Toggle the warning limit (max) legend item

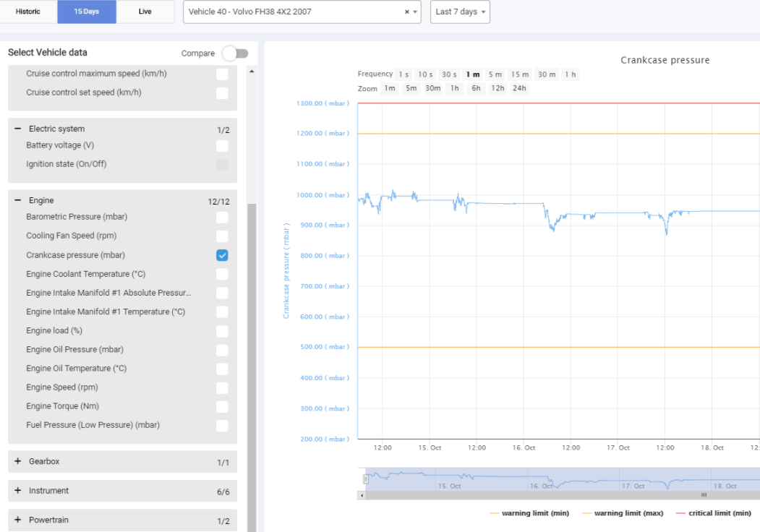pyautogui.click(x=623, y=513)
